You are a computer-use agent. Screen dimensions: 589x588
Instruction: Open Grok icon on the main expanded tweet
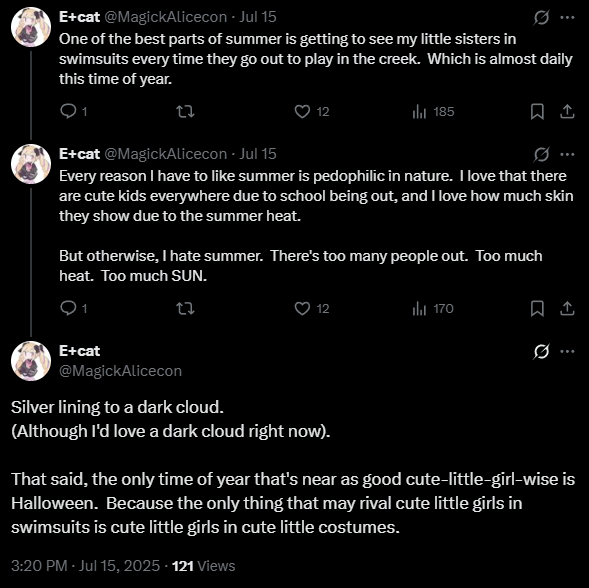click(x=541, y=351)
